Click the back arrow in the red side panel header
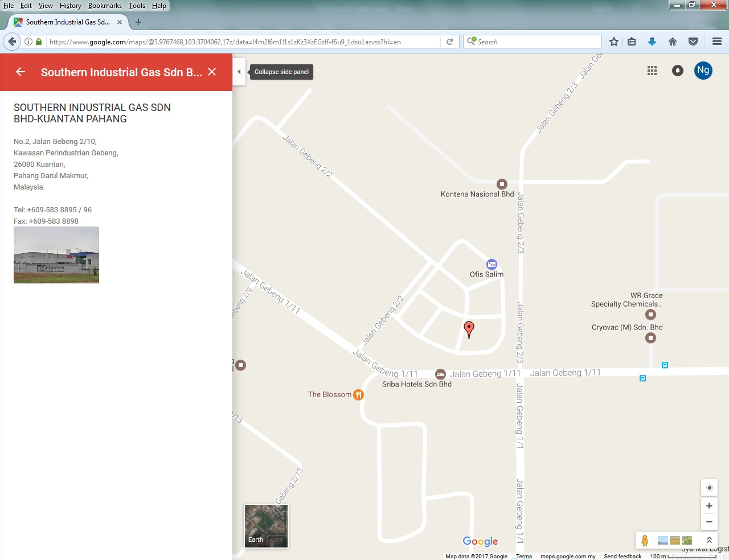 [21, 72]
